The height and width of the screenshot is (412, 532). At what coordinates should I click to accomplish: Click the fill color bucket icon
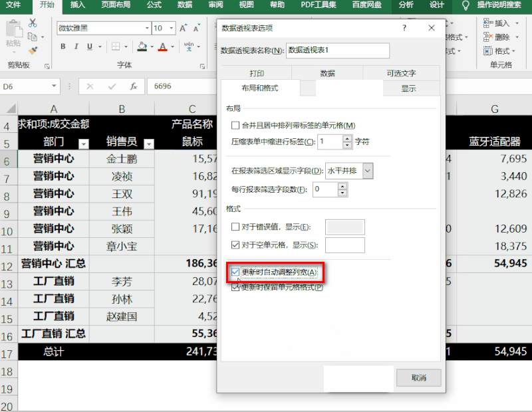click(x=142, y=47)
